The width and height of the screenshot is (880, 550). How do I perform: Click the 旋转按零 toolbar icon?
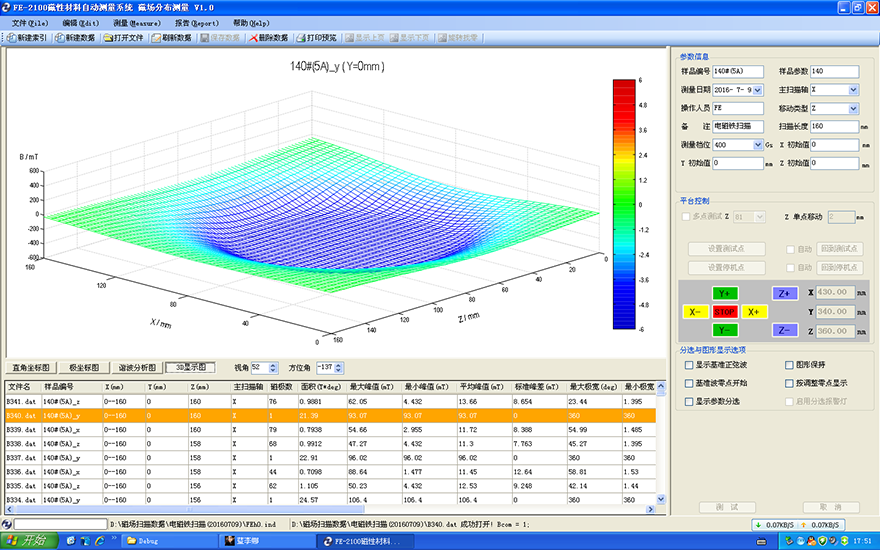(x=442, y=38)
